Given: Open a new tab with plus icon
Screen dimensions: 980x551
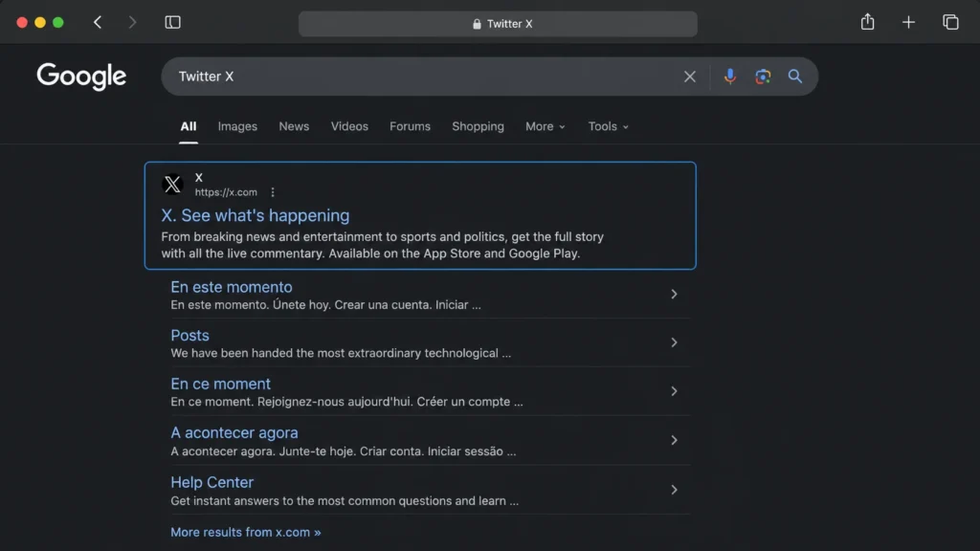Looking at the screenshot, I should click(x=908, y=23).
